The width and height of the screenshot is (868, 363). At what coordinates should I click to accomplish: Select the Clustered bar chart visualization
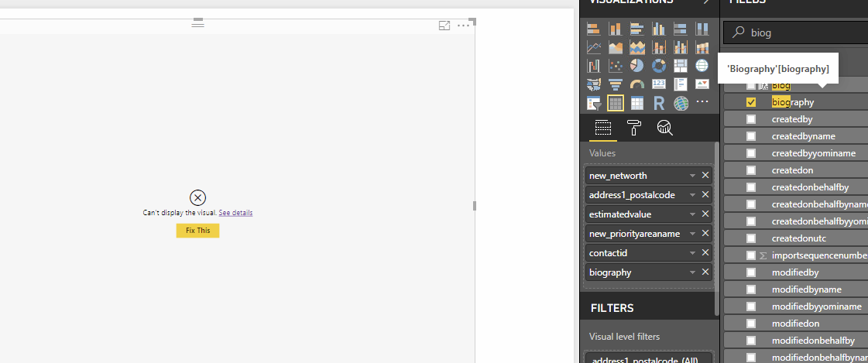click(x=636, y=29)
